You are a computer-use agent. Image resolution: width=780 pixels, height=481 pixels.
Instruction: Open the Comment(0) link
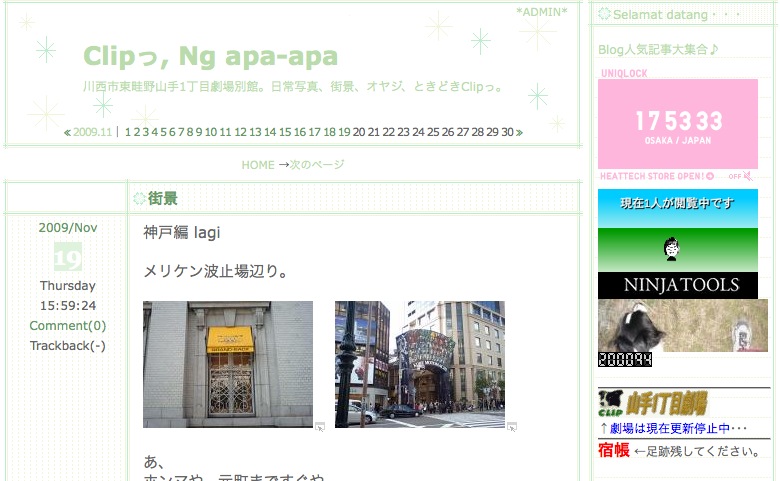click(68, 326)
